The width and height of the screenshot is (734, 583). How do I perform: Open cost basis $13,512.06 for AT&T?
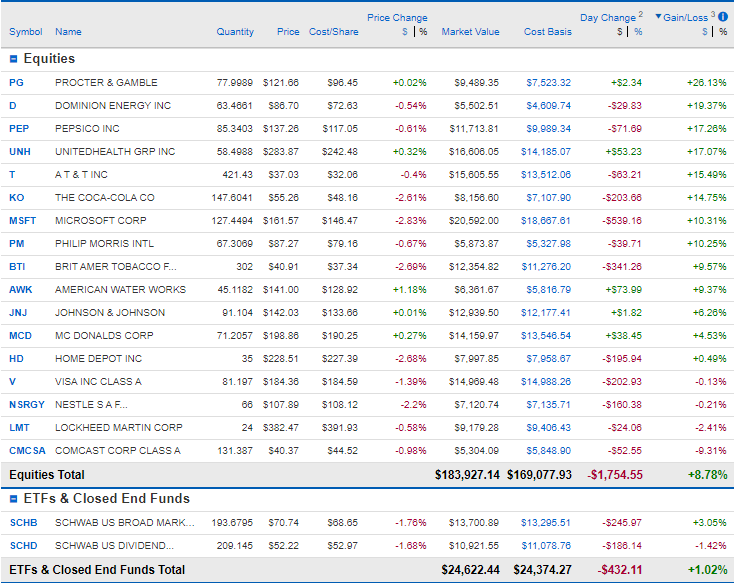point(546,175)
